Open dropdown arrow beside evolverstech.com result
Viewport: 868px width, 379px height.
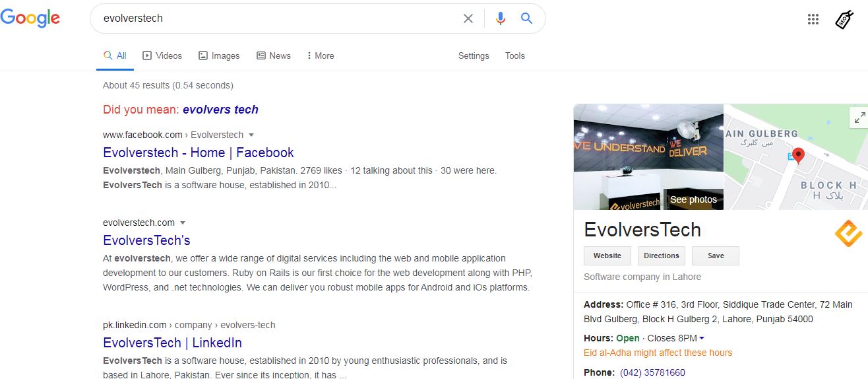tap(183, 223)
